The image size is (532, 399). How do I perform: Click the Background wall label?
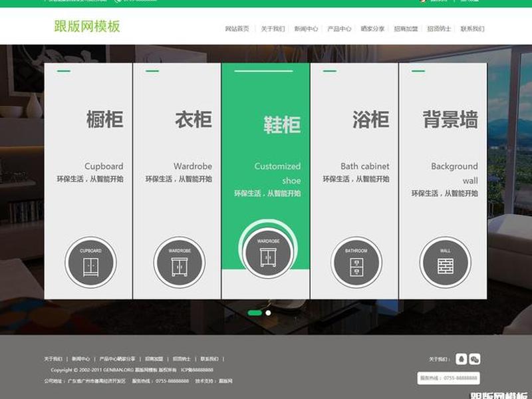(455, 174)
